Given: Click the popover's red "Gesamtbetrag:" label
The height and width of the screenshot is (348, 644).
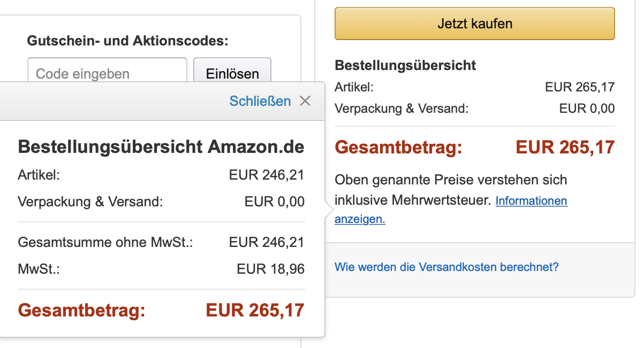Looking at the screenshot, I should (x=81, y=311).
